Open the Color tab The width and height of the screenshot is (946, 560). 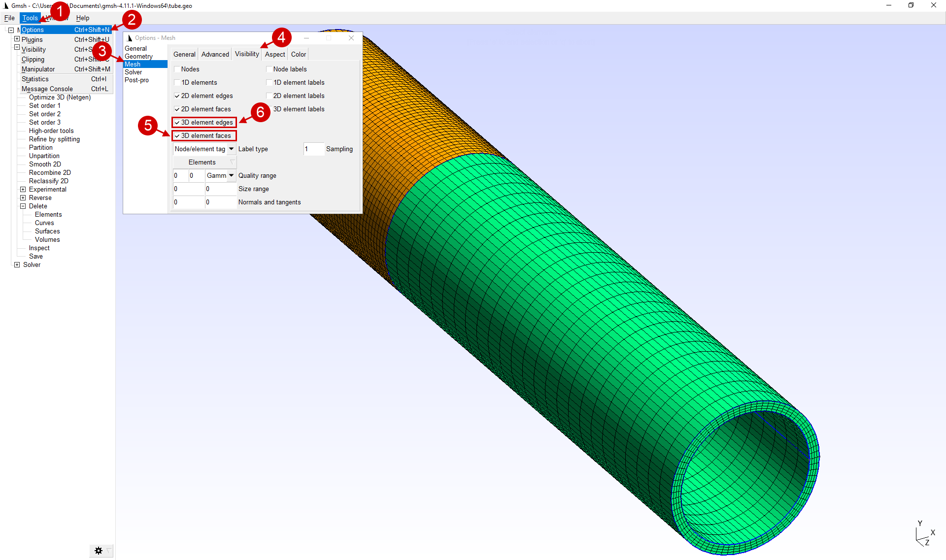[x=298, y=54]
